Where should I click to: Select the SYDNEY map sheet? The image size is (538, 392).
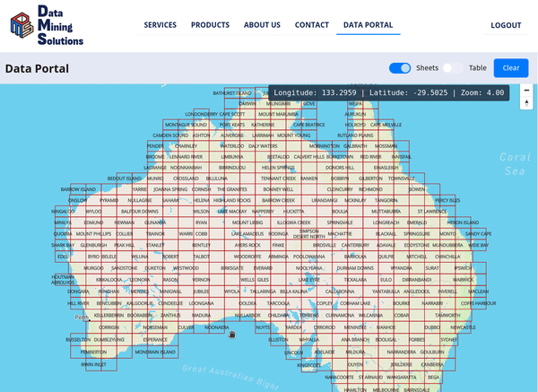449,340
